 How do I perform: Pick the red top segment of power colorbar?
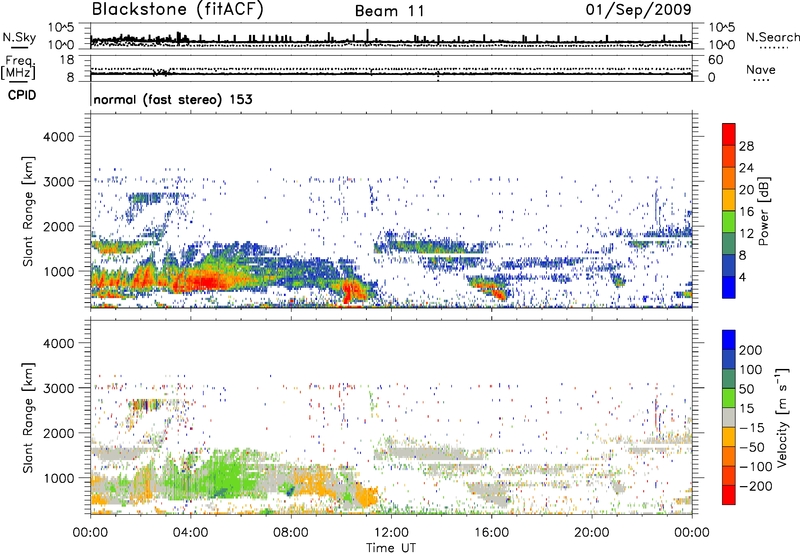click(x=729, y=134)
